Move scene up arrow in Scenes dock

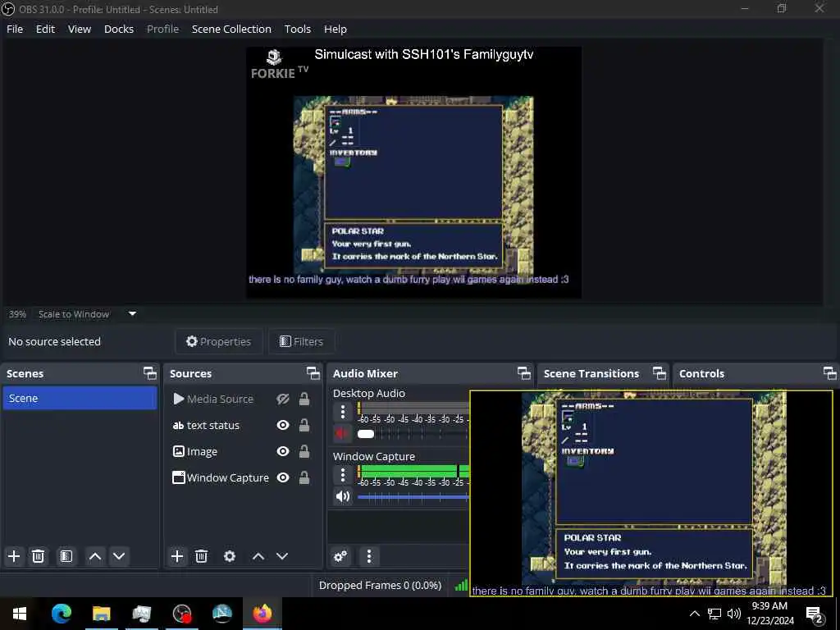[x=95, y=557]
